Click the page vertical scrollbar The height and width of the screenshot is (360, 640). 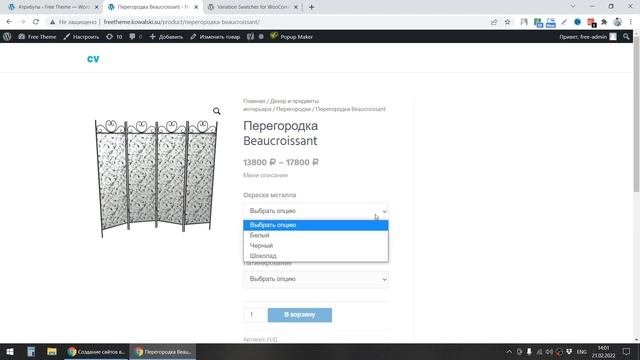pos(636,114)
